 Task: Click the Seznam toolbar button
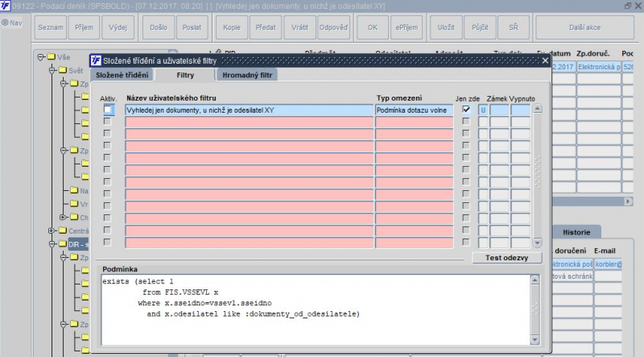pos(51,27)
